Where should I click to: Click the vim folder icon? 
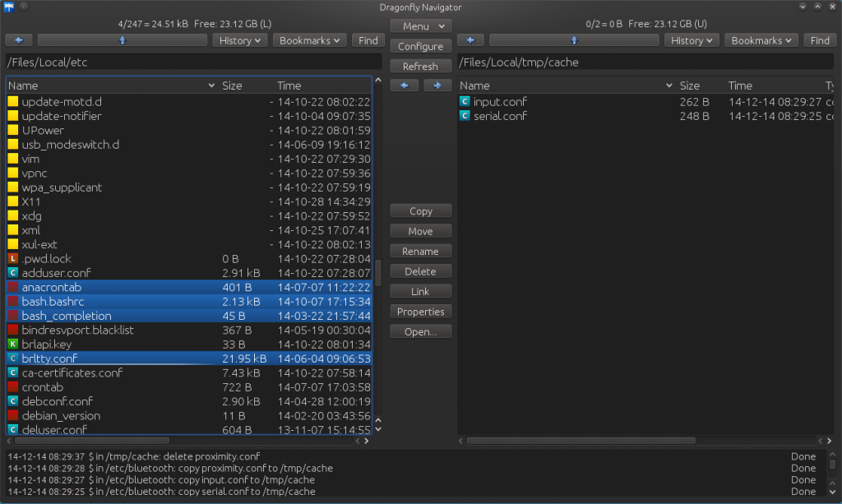point(13,159)
